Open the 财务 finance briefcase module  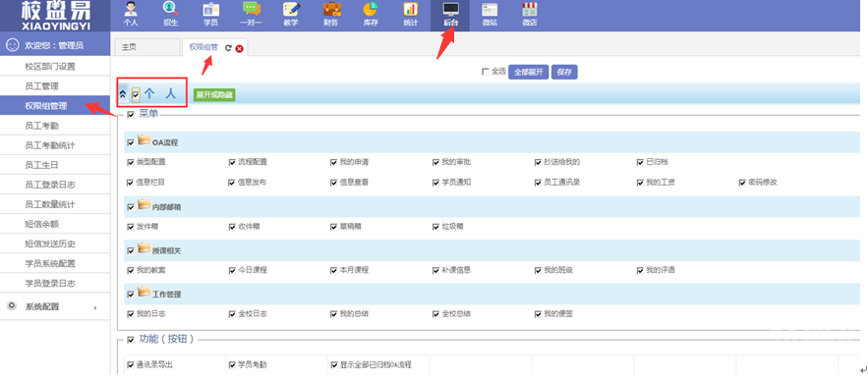(x=331, y=15)
